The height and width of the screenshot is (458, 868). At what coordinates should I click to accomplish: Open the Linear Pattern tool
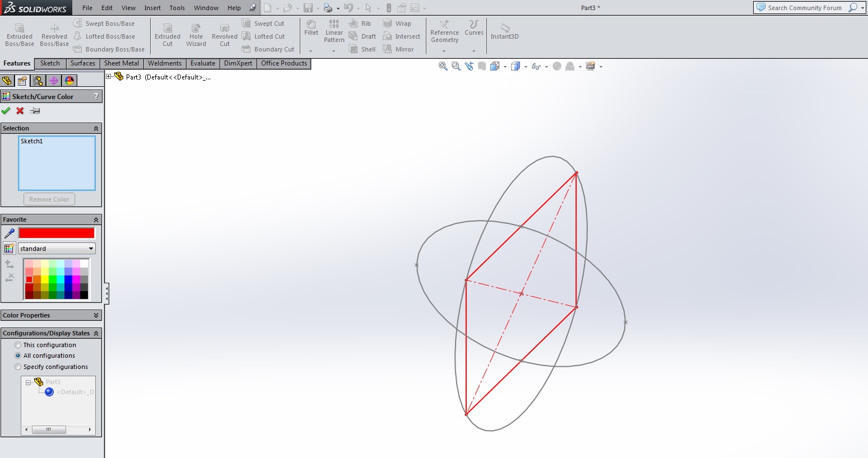334,31
